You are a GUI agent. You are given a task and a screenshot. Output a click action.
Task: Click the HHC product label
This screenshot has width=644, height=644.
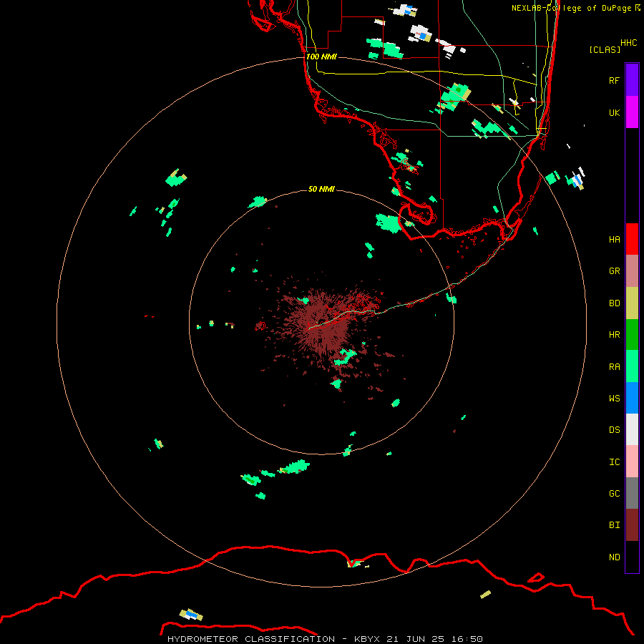[629, 43]
